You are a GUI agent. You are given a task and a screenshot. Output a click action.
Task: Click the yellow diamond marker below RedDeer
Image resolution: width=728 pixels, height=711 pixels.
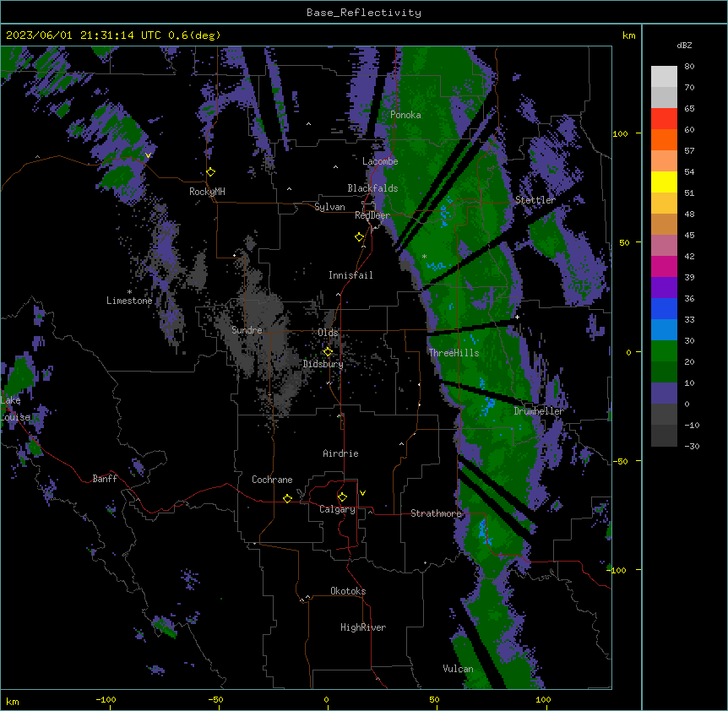click(360, 237)
